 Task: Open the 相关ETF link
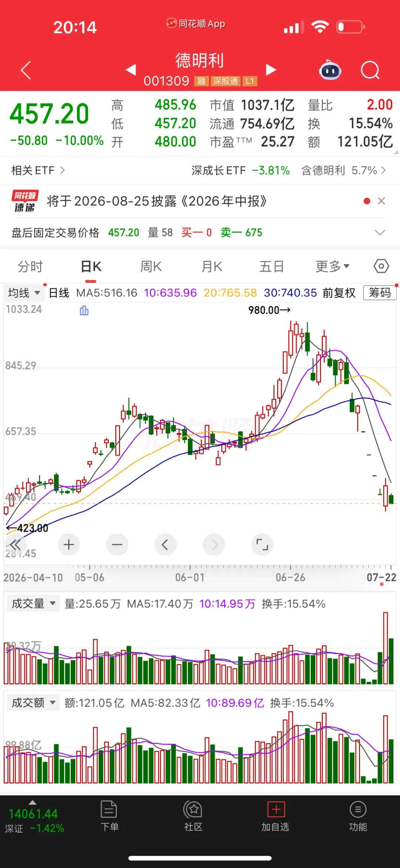pos(38,171)
